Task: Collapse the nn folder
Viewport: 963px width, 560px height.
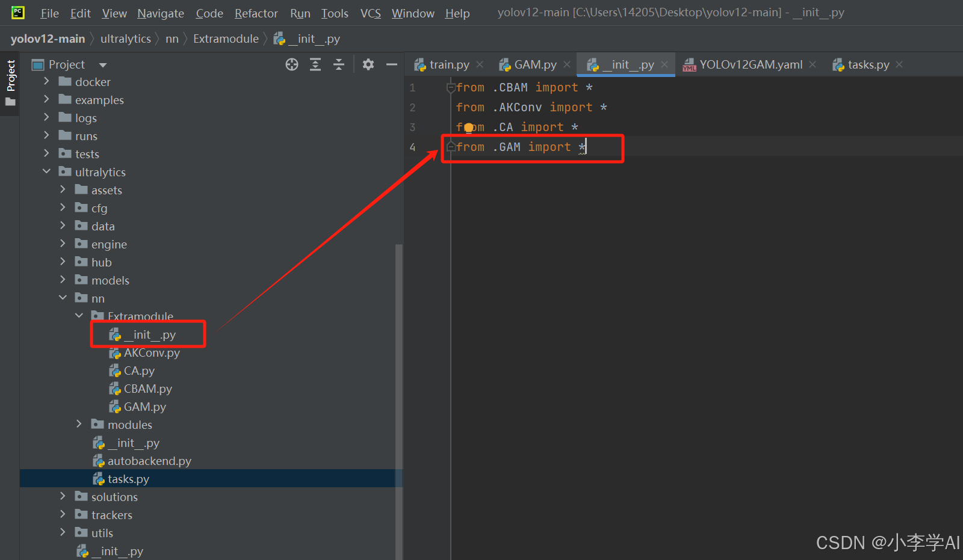Action: 63,298
